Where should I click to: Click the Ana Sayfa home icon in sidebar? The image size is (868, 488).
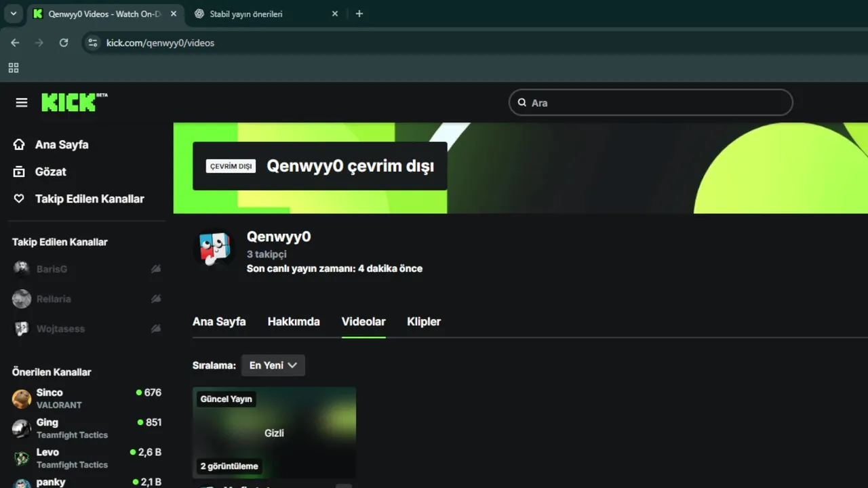(19, 144)
